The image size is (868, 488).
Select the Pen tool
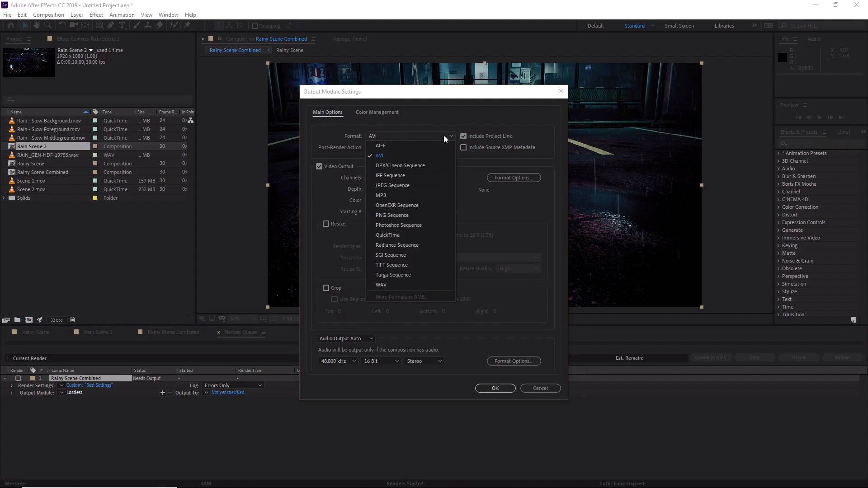pos(111,26)
